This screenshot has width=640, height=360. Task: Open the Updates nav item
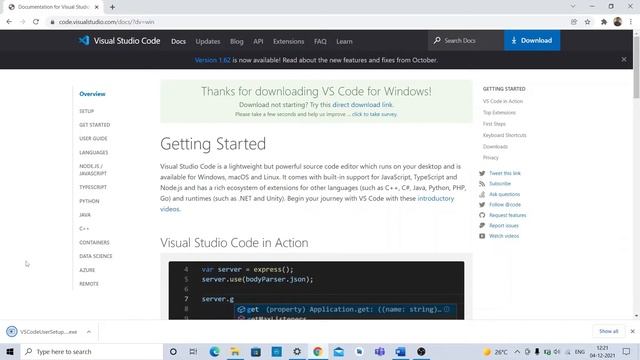[208, 41]
